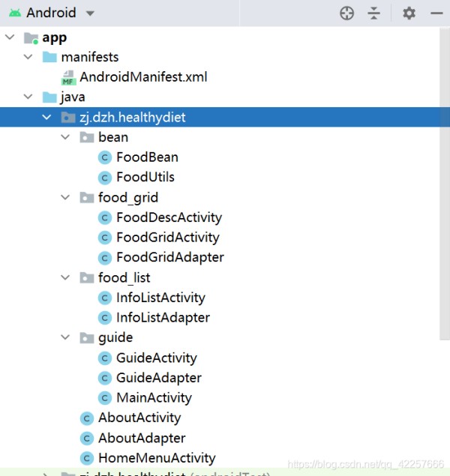Select the bean package label
The image size is (450, 476).
(113, 137)
